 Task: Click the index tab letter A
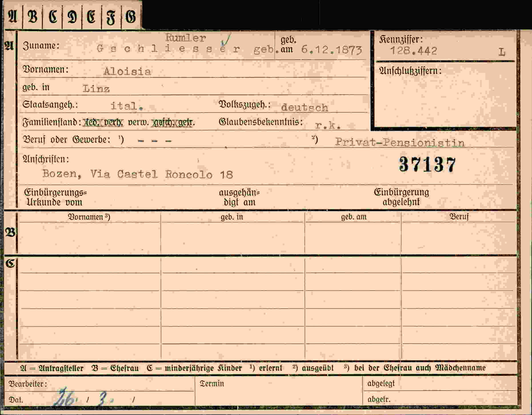click(x=13, y=17)
